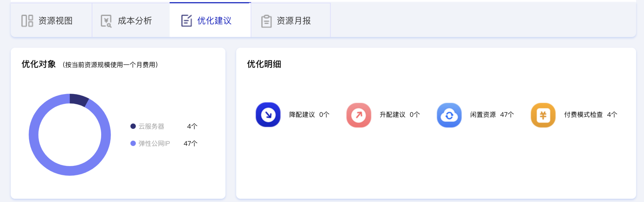Open 闲置资源 47个 detail link
This screenshot has height=202, width=644.
click(x=492, y=115)
